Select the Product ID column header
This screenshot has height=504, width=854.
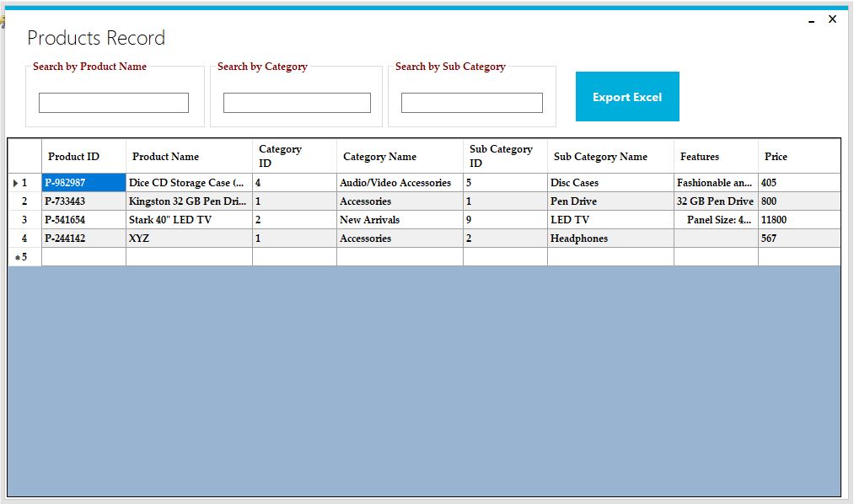[x=83, y=156]
